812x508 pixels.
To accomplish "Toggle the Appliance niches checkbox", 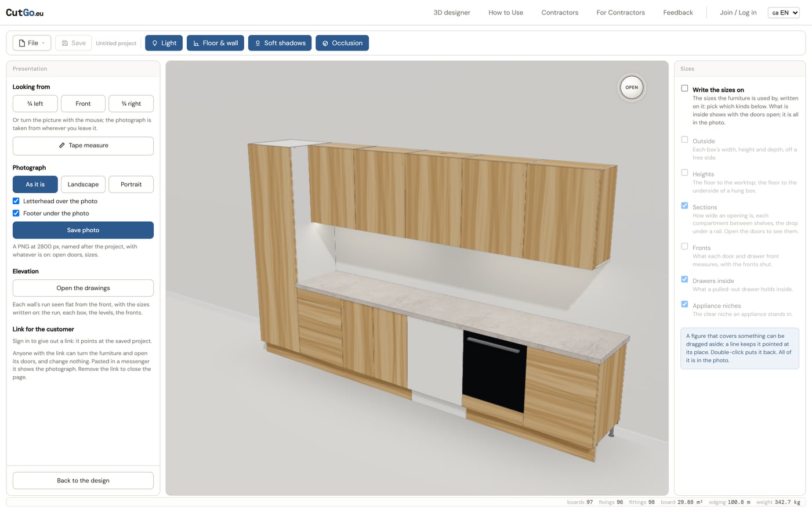I will (684, 304).
